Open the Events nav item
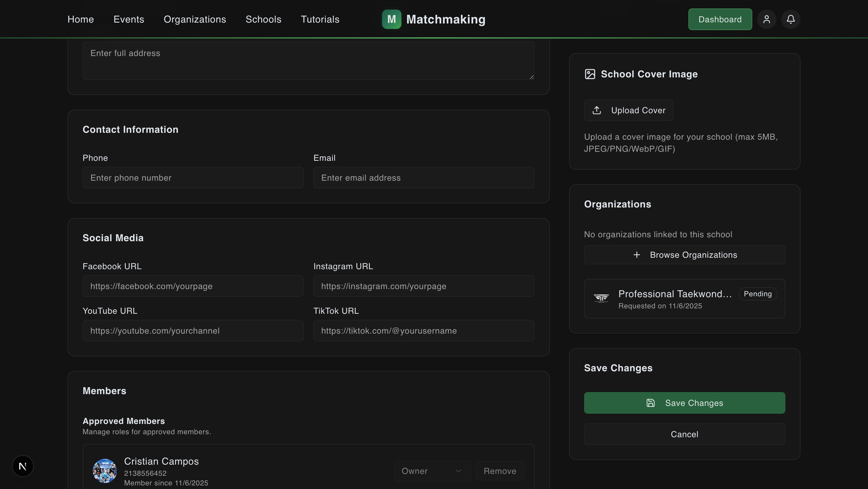This screenshot has height=489, width=868. tap(129, 19)
